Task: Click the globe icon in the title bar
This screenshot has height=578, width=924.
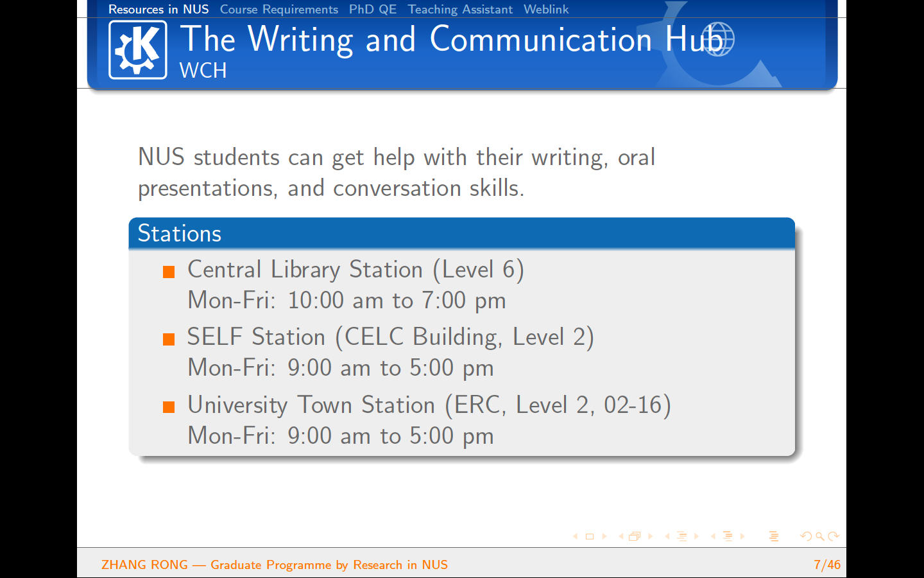Action: [717, 39]
